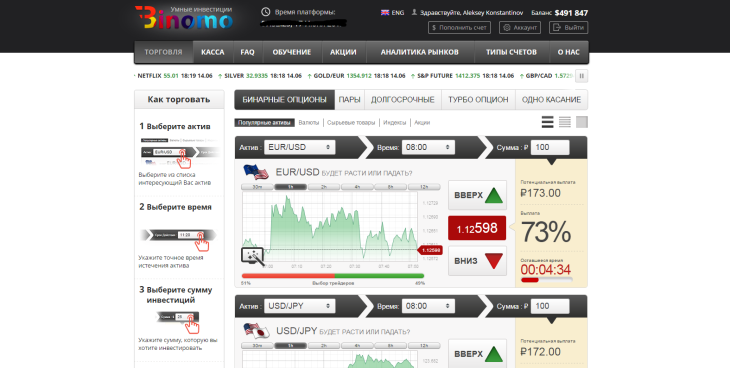The image size is (730, 368).
Task: Select the 12h chart interval for EUR/USD
Action: (x=424, y=187)
